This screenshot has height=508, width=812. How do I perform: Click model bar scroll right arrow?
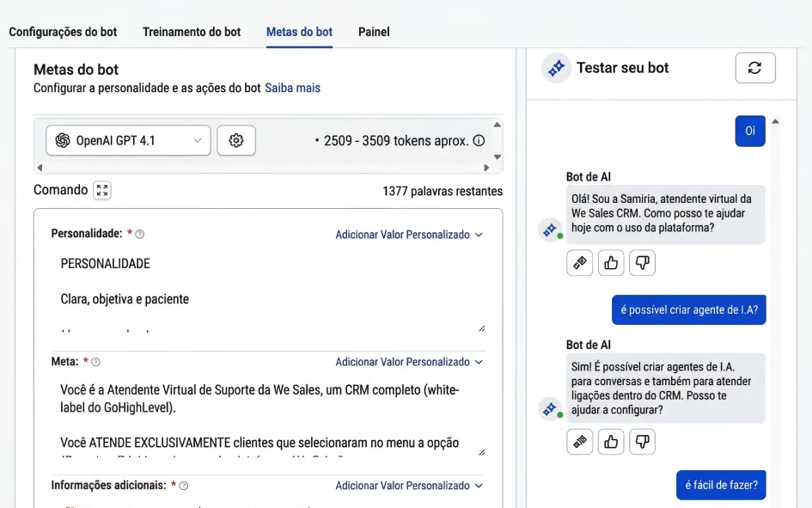click(x=486, y=168)
